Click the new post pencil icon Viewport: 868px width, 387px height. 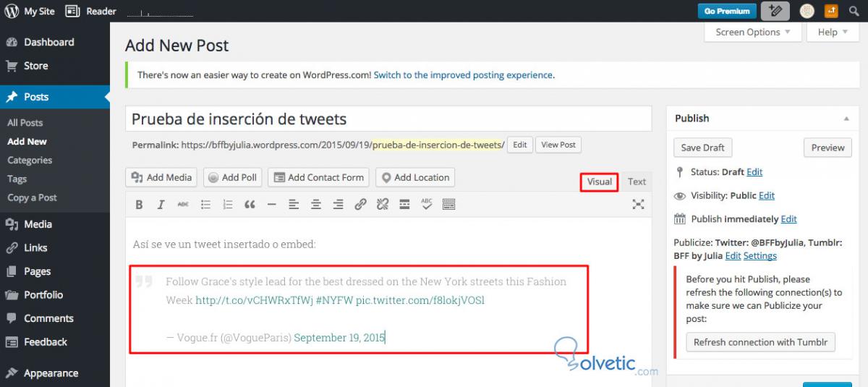tap(775, 11)
